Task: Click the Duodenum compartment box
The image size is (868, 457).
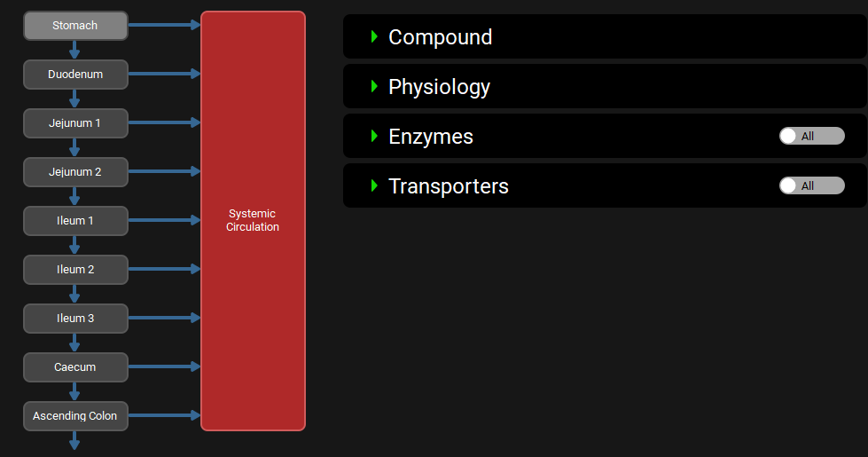Action: click(75, 75)
